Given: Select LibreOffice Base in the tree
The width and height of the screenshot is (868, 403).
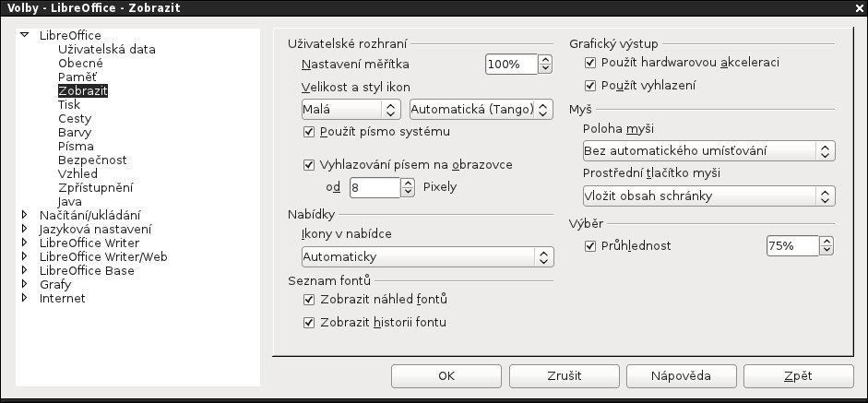Looking at the screenshot, I should (x=87, y=271).
